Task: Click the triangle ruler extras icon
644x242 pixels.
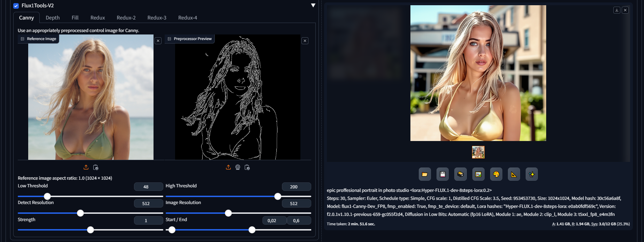Action: (514, 174)
